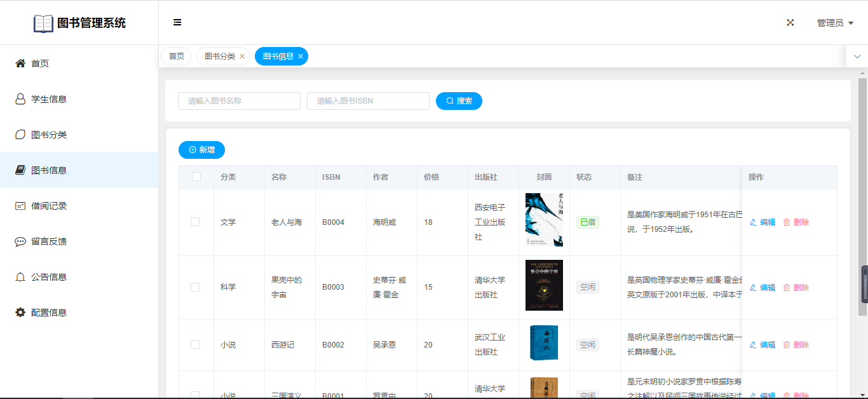Open 首页 home icon in sidebar
868x399 pixels.
(x=20, y=64)
